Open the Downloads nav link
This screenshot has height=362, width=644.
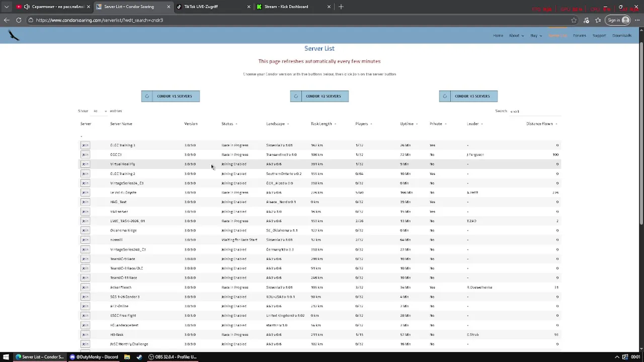click(x=622, y=36)
